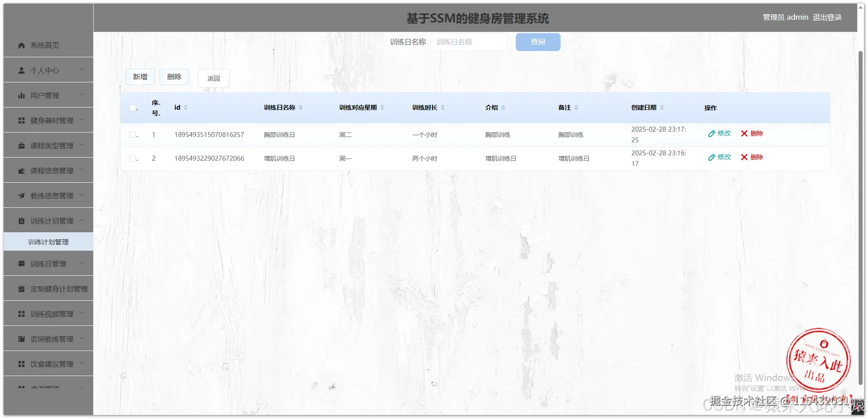Click 退出登录 to log out
Screen dimensions: 868x419
click(x=827, y=17)
